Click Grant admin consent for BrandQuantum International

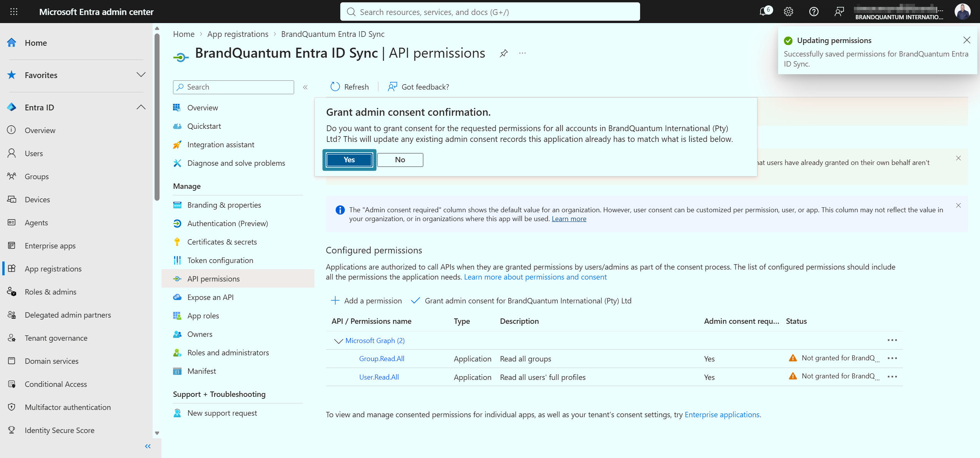pyautogui.click(x=521, y=301)
